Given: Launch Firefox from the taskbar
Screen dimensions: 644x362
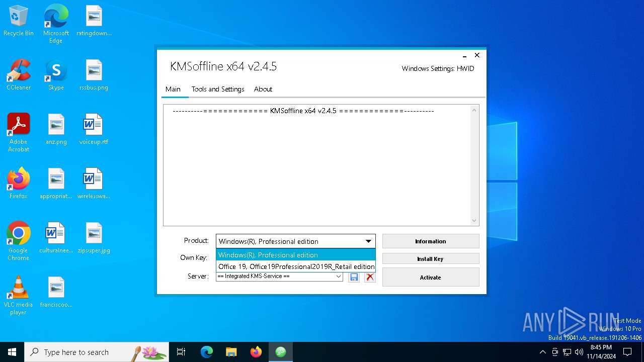Looking at the screenshot, I should point(256,352).
